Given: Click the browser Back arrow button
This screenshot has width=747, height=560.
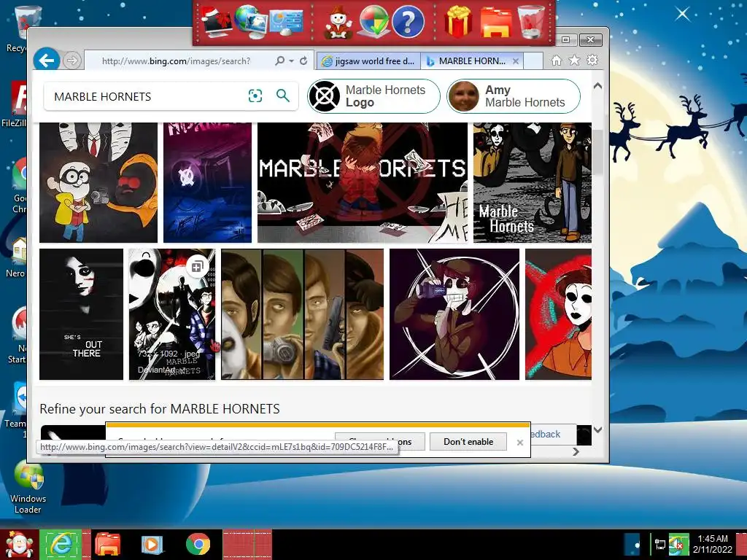Looking at the screenshot, I should pyautogui.click(x=46, y=61).
